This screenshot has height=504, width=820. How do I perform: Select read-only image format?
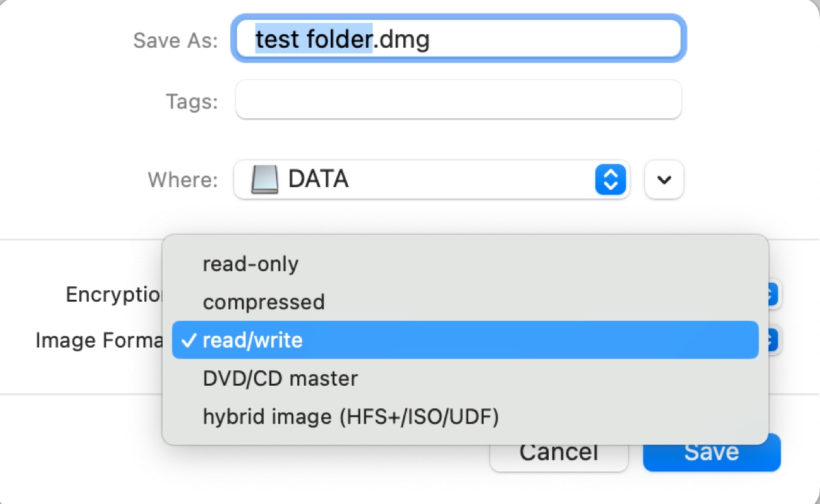[249, 264]
